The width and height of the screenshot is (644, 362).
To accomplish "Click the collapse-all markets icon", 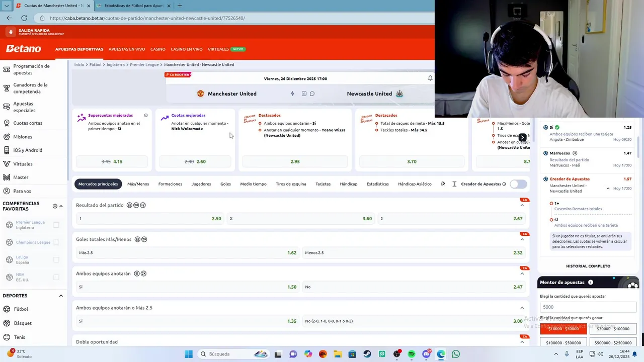I will 454,184.
